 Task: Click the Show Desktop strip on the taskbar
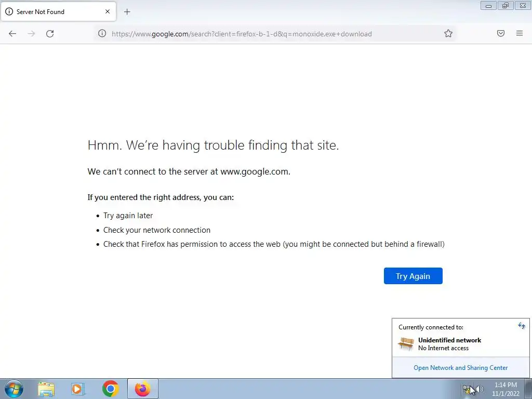click(x=528, y=389)
